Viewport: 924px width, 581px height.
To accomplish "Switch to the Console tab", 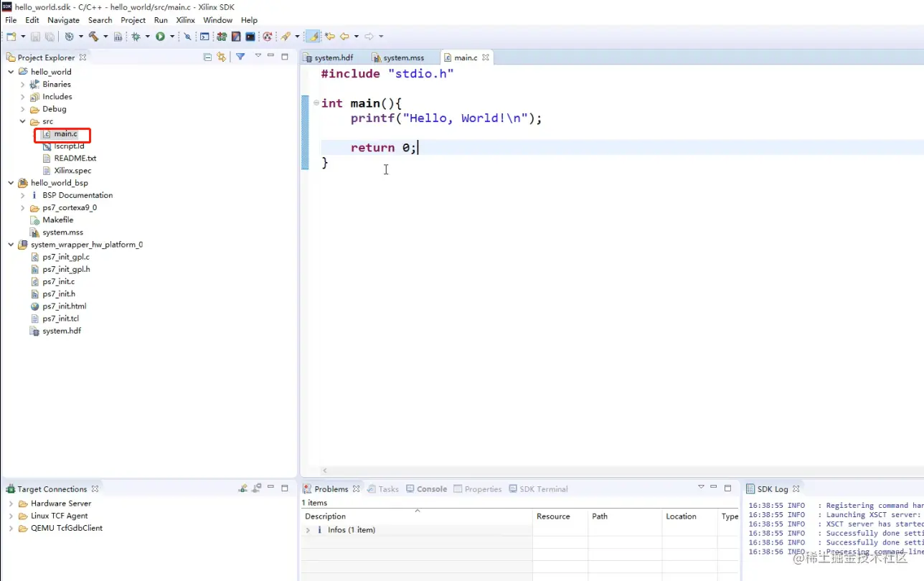I will [426, 489].
